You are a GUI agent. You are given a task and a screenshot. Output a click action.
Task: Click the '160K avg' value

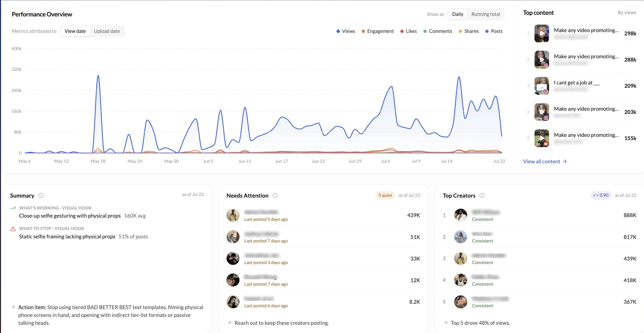pos(135,216)
